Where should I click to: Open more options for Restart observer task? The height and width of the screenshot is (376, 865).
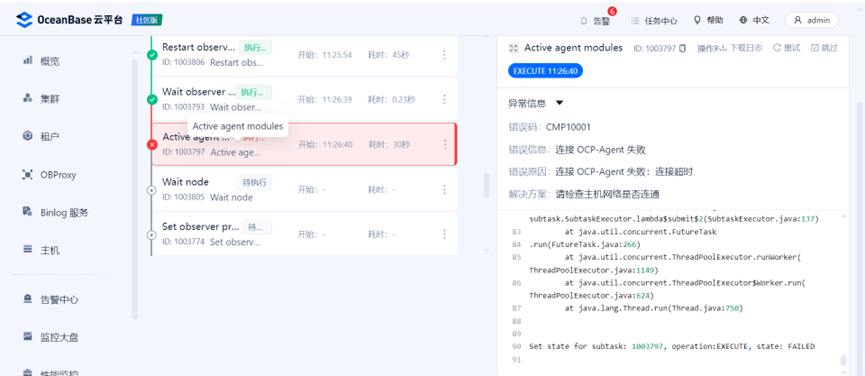tap(444, 55)
